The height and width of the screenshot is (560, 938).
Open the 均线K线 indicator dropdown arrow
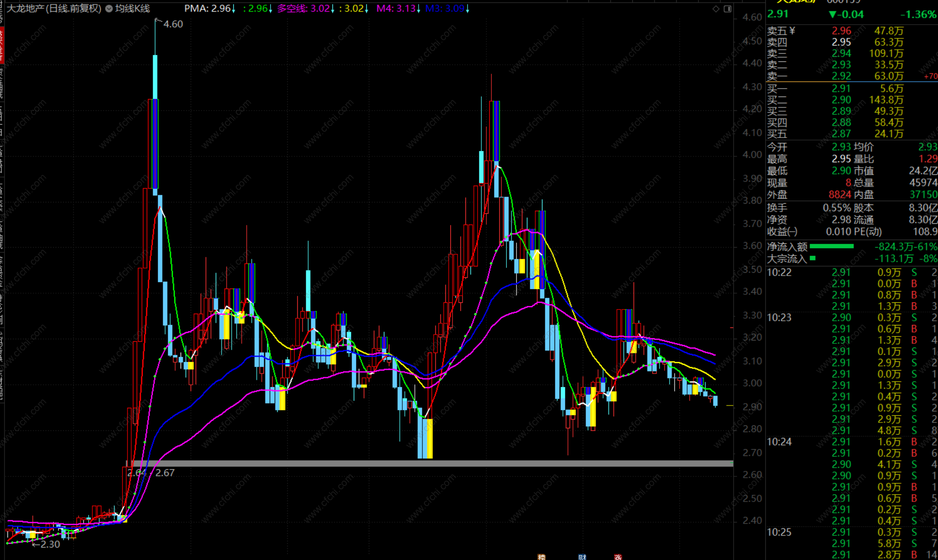(109, 8)
